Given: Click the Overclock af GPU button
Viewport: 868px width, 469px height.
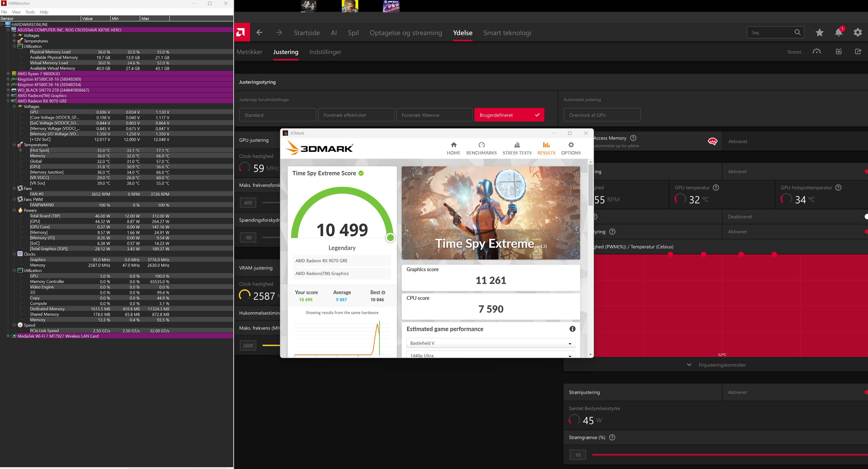Looking at the screenshot, I should pyautogui.click(x=602, y=115).
